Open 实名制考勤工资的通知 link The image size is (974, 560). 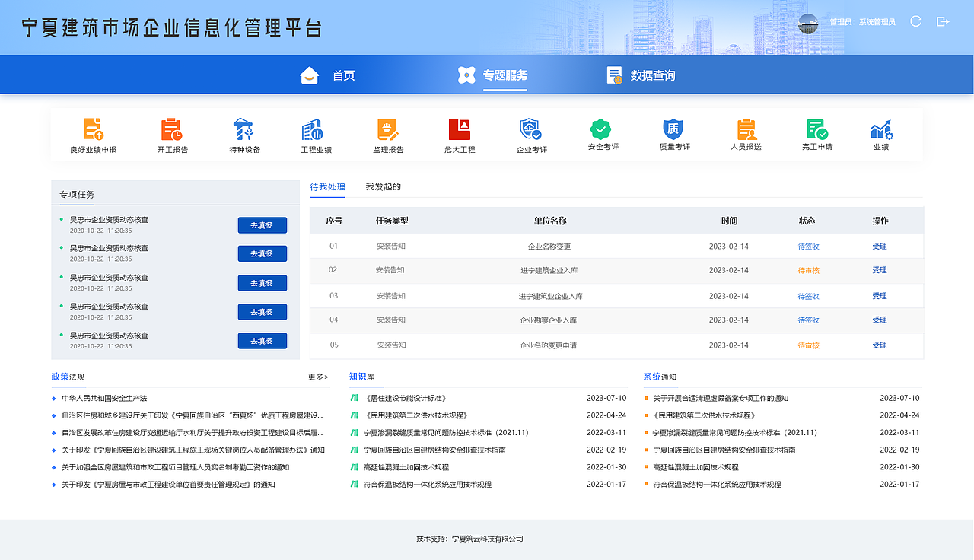[176, 467]
